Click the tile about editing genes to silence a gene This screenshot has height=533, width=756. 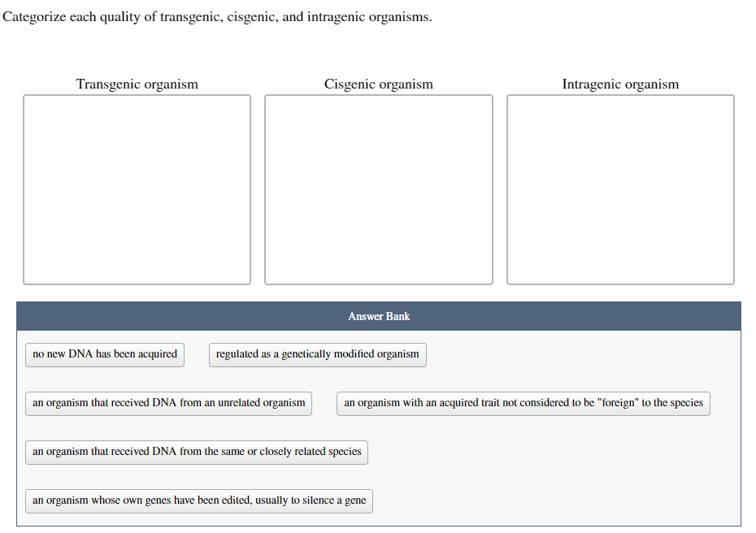pyautogui.click(x=198, y=500)
